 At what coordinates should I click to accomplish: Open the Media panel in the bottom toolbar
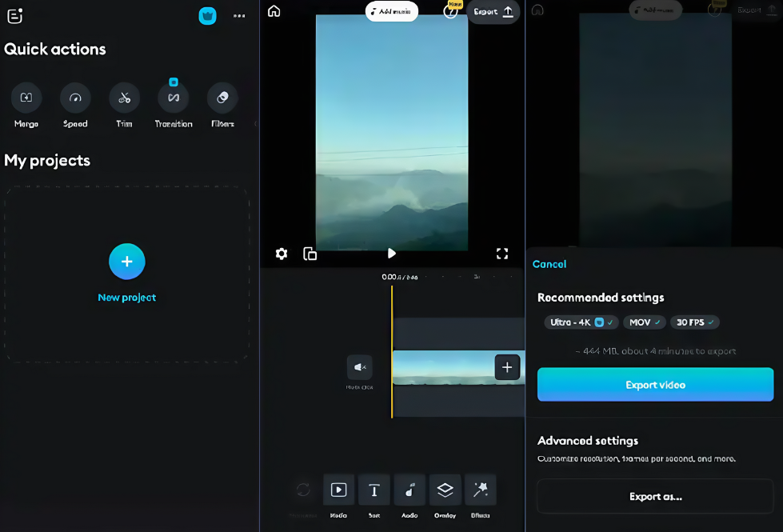point(338,490)
